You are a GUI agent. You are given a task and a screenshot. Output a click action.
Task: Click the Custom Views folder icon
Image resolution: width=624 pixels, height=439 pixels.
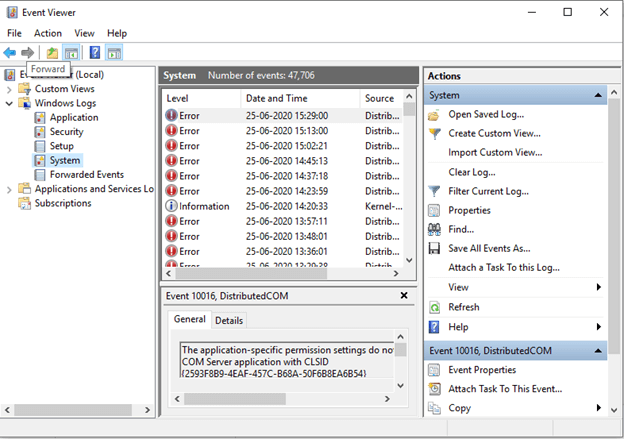(x=25, y=89)
